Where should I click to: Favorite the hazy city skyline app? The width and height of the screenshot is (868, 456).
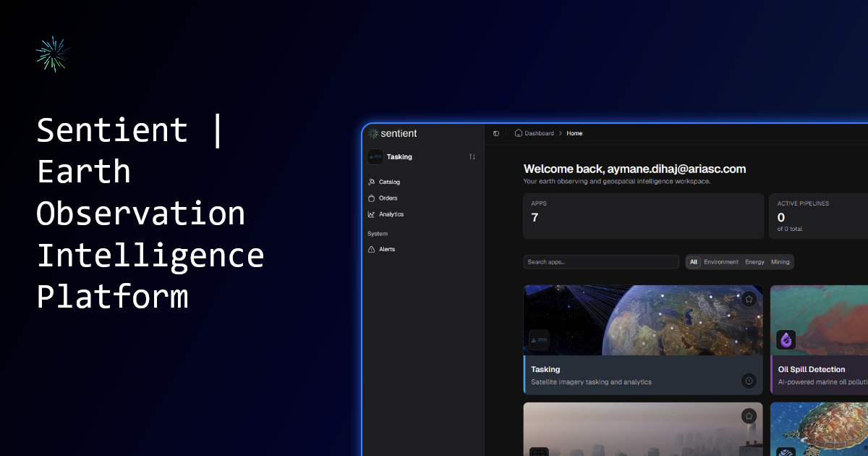[749, 416]
